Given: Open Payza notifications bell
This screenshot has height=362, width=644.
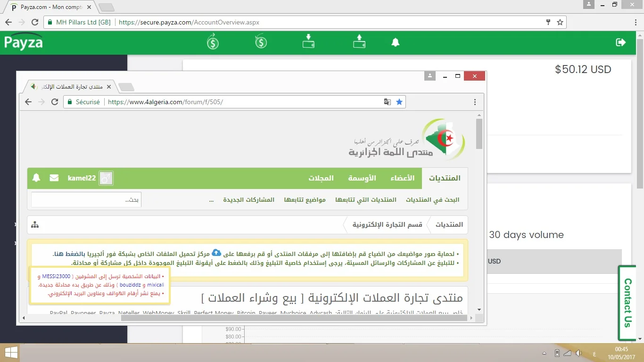Looking at the screenshot, I should click(x=396, y=42).
